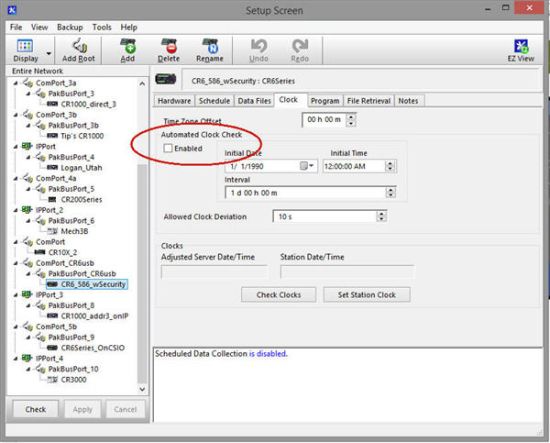The height and width of the screenshot is (443, 550).
Task: Switch to the Notes tab
Action: click(x=408, y=101)
